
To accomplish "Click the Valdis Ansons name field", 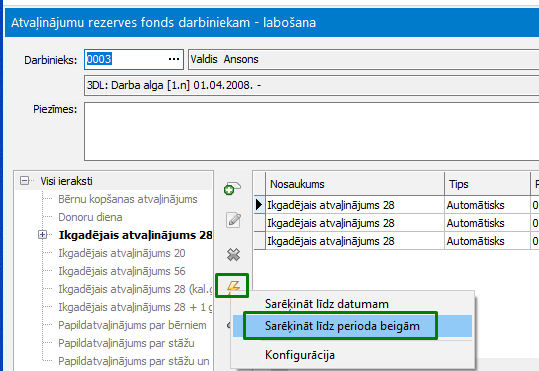I will 364,59.
